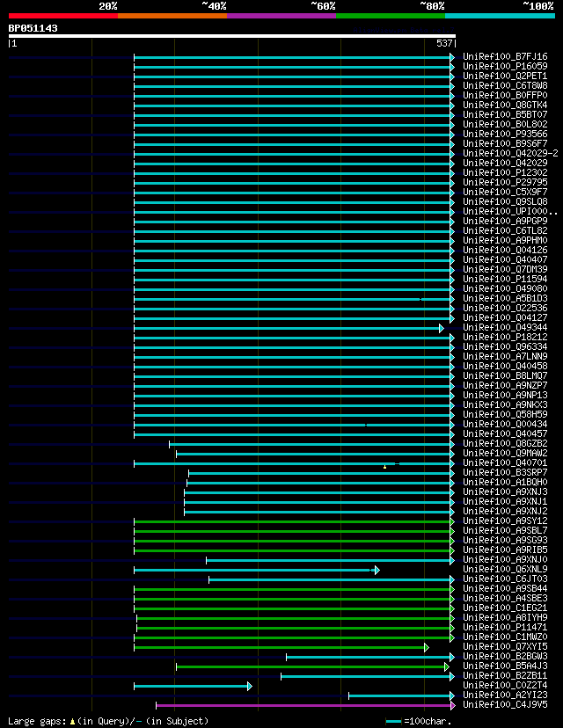This screenshot has height=728, width=563.
Task: Select the BP051143 query name
Action: (x=33, y=28)
